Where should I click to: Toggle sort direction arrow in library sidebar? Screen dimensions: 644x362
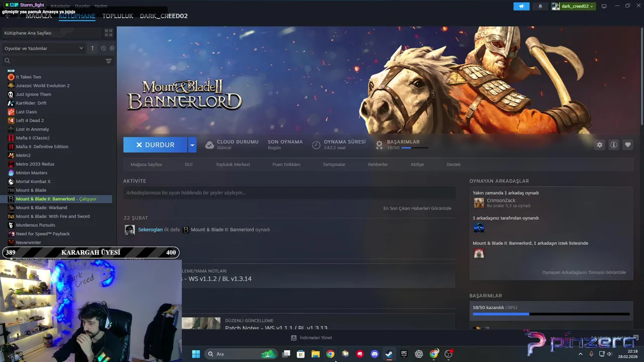coord(93,48)
